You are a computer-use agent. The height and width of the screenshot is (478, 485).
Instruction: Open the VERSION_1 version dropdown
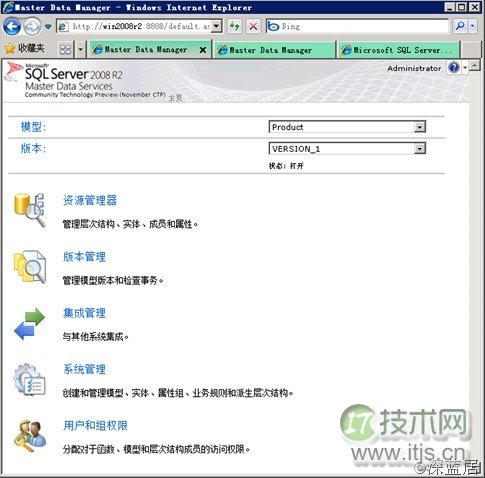pyautogui.click(x=347, y=149)
